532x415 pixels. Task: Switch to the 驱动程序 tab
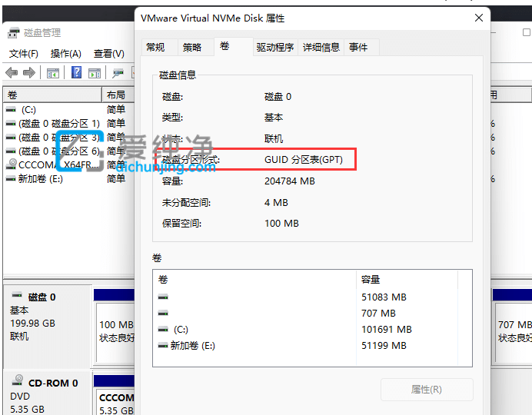tap(275, 47)
